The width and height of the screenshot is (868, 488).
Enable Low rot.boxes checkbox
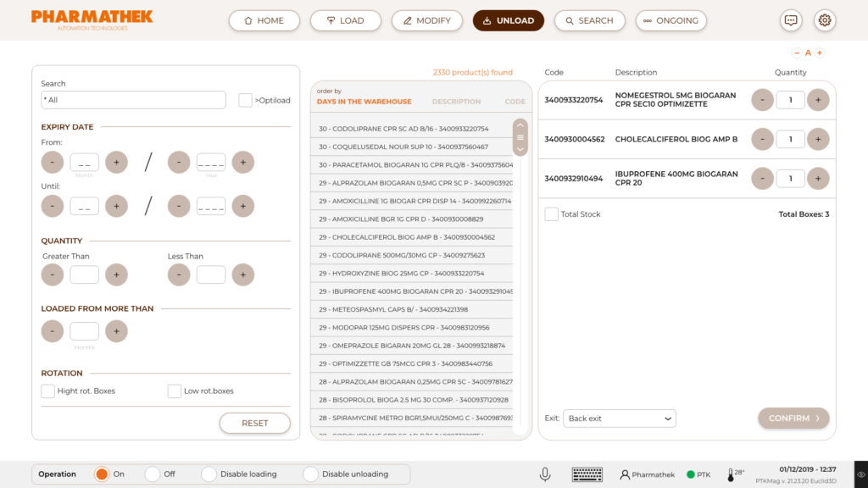click(175, 391)
